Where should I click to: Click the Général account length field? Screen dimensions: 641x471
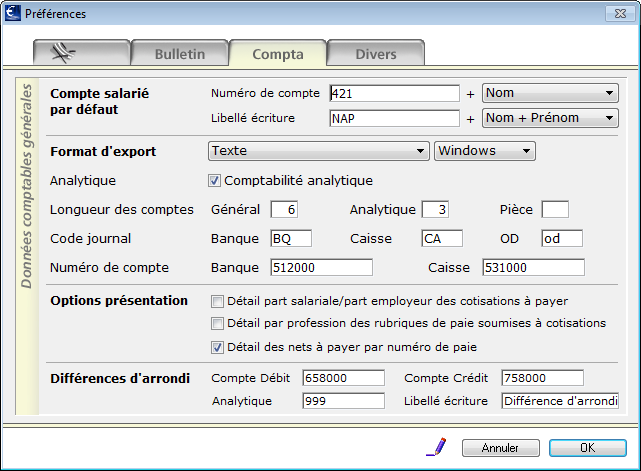point(284,209)
